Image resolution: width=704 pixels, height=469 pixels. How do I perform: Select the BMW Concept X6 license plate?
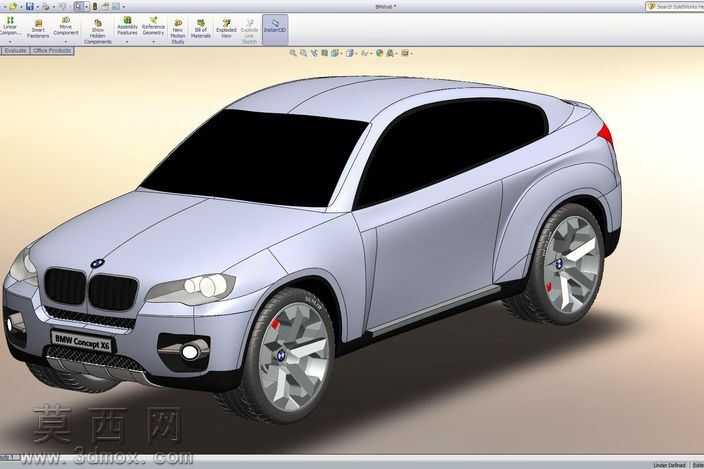pos(82,341)
